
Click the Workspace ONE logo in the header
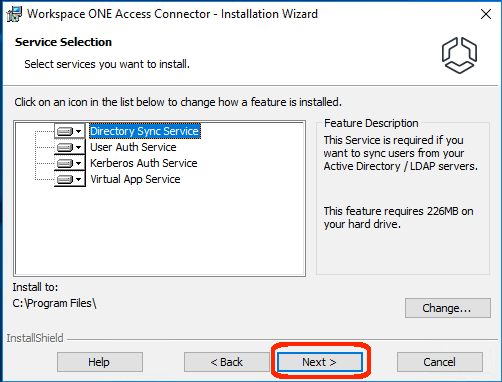point(459,55)
